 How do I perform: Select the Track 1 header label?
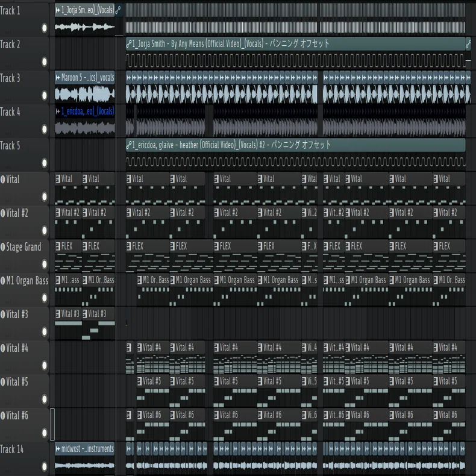pyautogui.click(x=10, y=11)
